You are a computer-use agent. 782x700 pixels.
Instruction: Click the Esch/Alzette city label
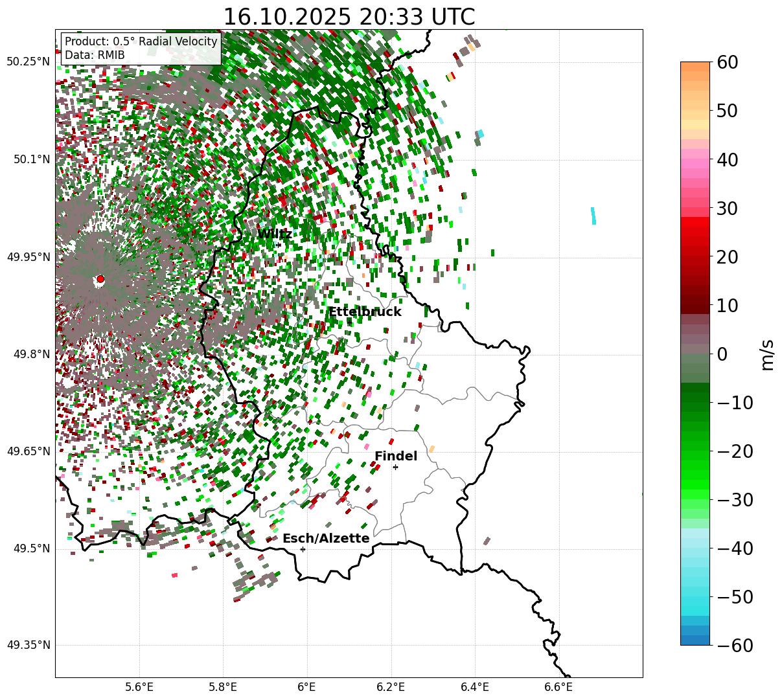click(x=326, y=539)
